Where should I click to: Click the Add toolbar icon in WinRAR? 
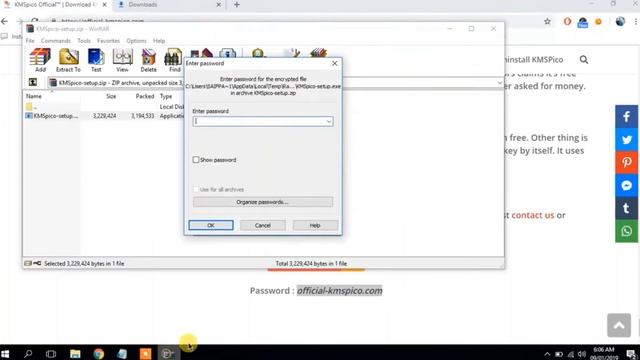pyautogui.click(x=40, y=60)
